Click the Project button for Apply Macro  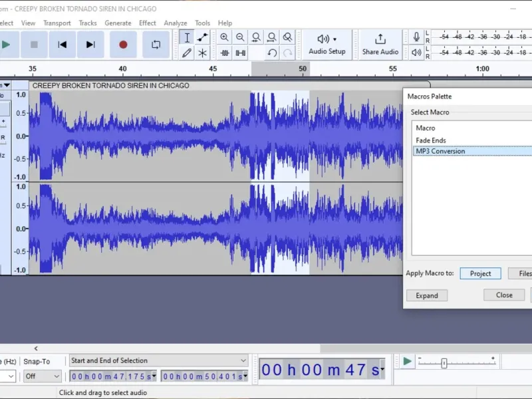pos(480,273)
